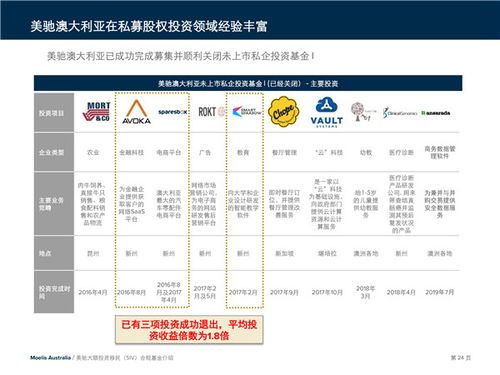The image size is (500, 375).
Task: Click the 地点 row header
Action: [x=54, y=253]
